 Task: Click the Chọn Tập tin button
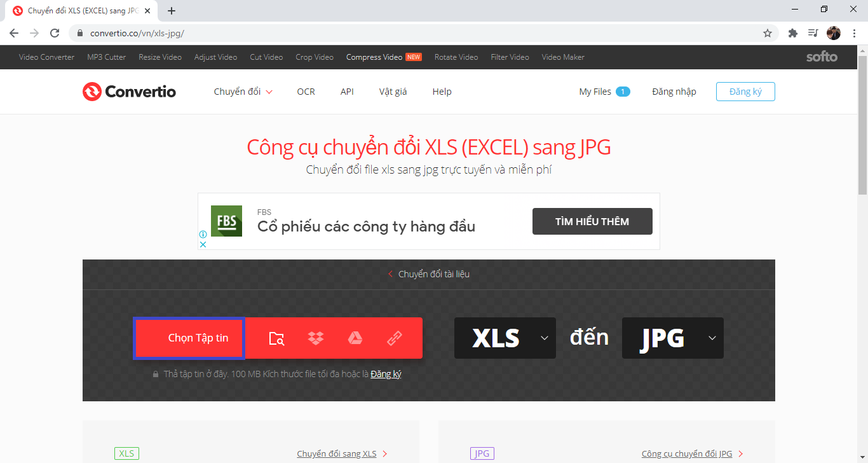pyautogui.click(x=189, y=338)
